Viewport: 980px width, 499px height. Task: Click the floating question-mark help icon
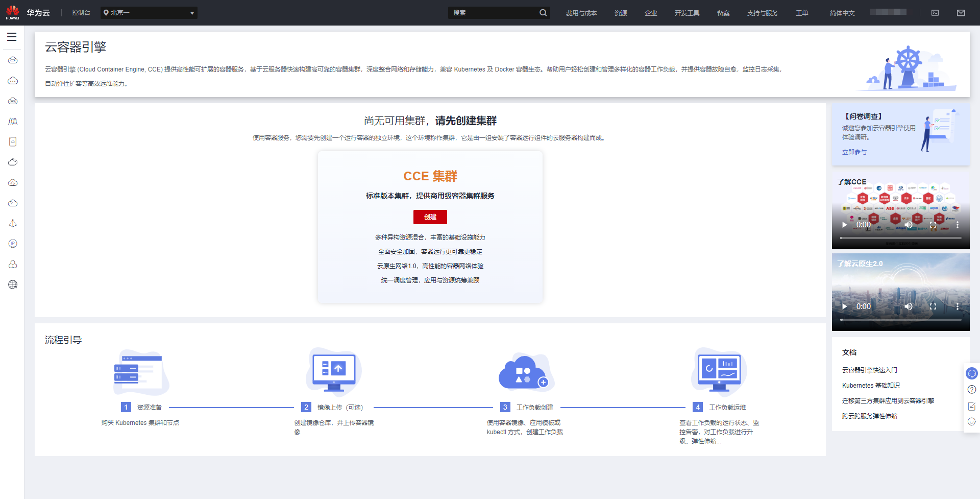(972, 390)
